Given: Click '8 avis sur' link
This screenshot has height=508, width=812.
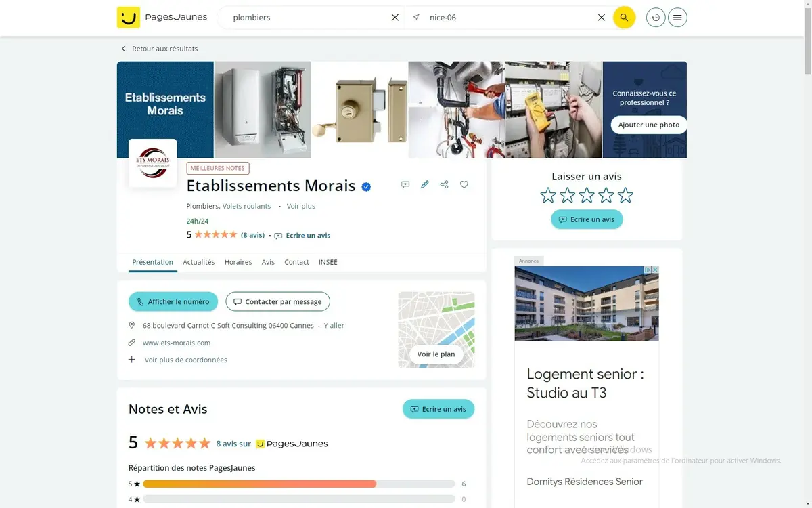Looking at the screenshot, I should pyautogui.click(x=233, y=444).
